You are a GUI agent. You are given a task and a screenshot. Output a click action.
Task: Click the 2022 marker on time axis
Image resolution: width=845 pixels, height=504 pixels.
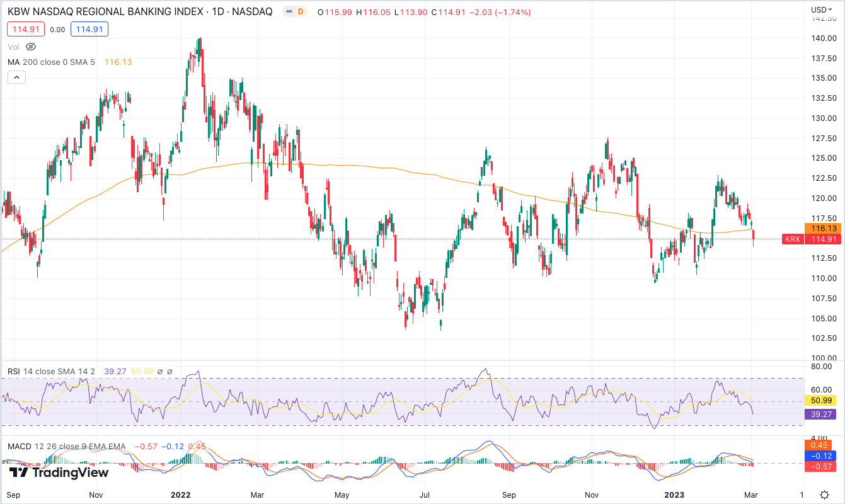pyautogui.click(x=181, y=495)
